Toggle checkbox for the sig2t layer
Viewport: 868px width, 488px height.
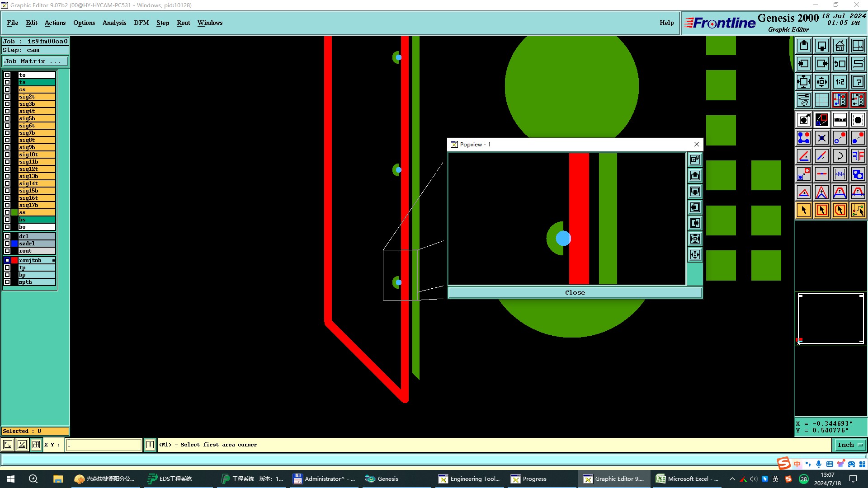[x=7, y=97]
